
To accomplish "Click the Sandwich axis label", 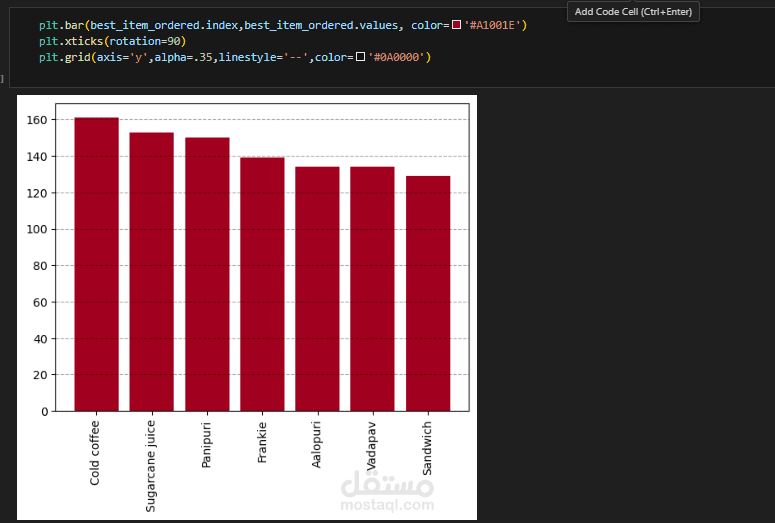I will click(427, 448).
